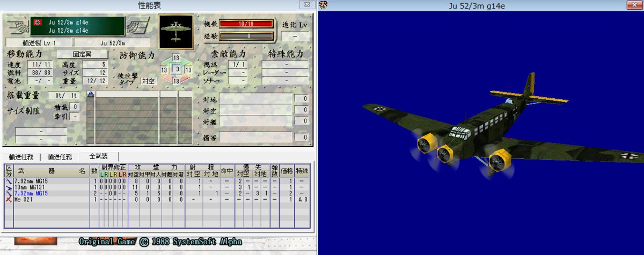
Task: Click the red cross icon beside Me 321
Action: [x=9, y=199]
